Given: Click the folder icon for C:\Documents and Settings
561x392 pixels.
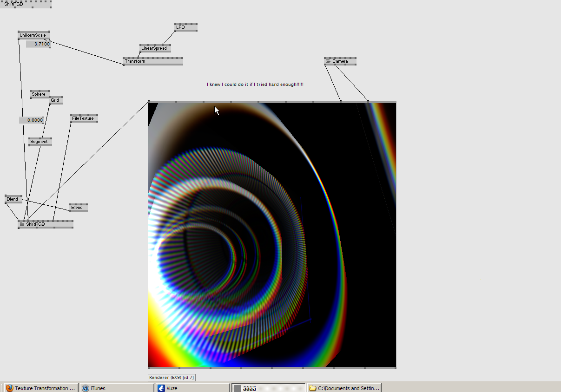Looking at the screenshot, I should click(313, 388).
